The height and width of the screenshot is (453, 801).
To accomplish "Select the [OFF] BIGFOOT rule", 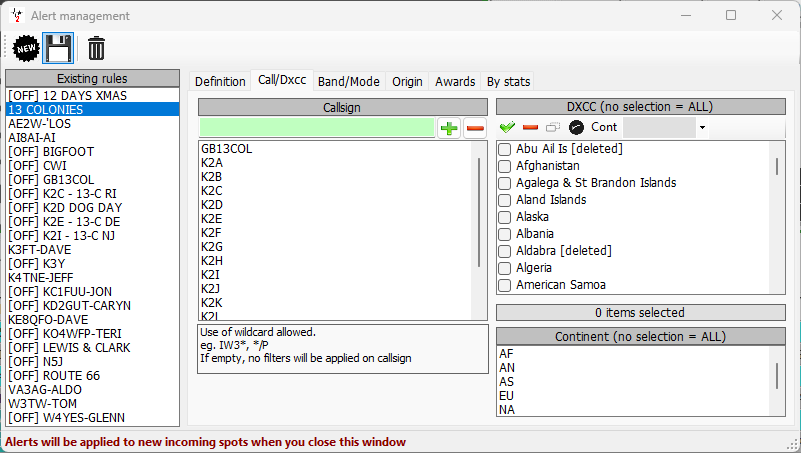I will (92, 152).
